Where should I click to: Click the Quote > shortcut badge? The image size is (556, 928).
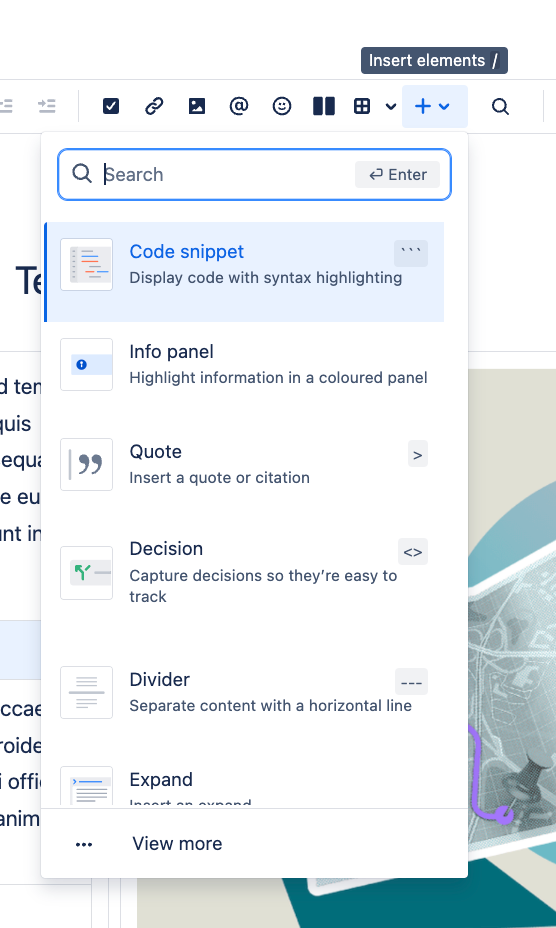(417, 454)
